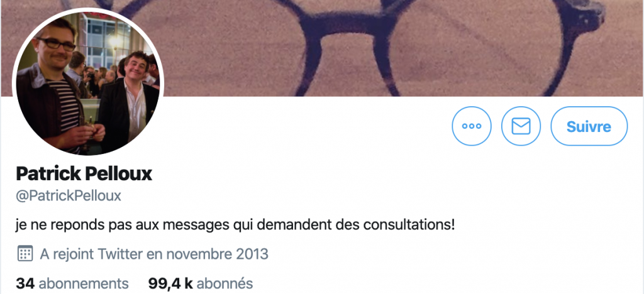
Task: Click the calendar icon beside join date
Action: [25, 253]
